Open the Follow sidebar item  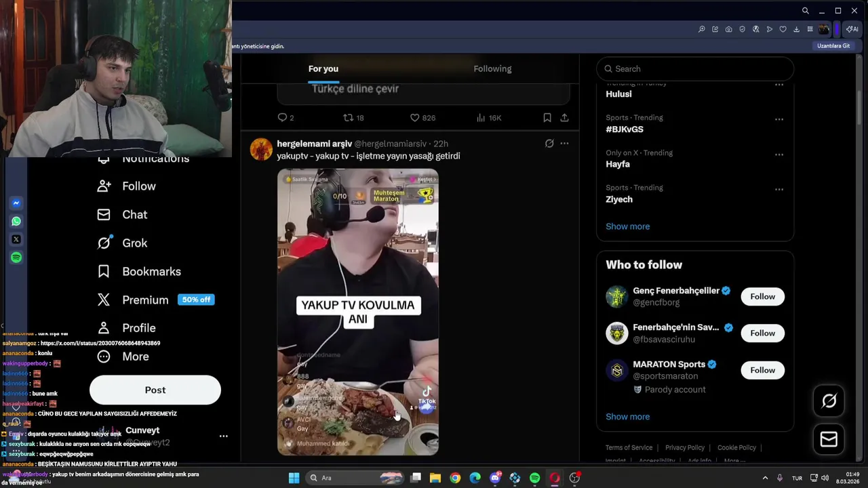(127, 186)
